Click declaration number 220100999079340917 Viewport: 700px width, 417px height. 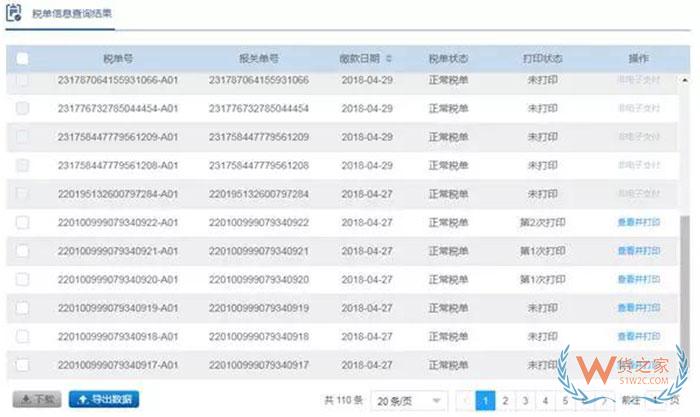(259, 365)
